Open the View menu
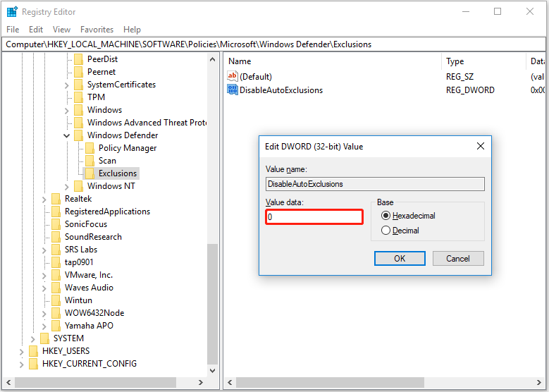 point(61,30)
